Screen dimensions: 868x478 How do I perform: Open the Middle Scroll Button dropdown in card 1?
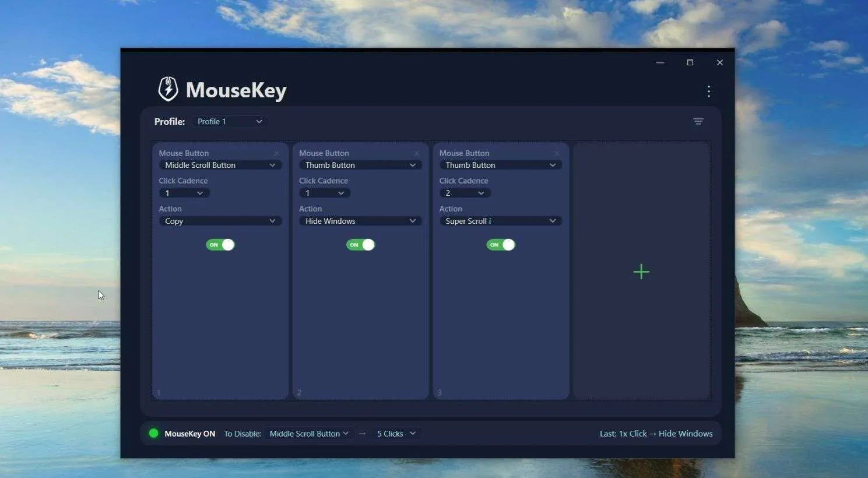220,165
